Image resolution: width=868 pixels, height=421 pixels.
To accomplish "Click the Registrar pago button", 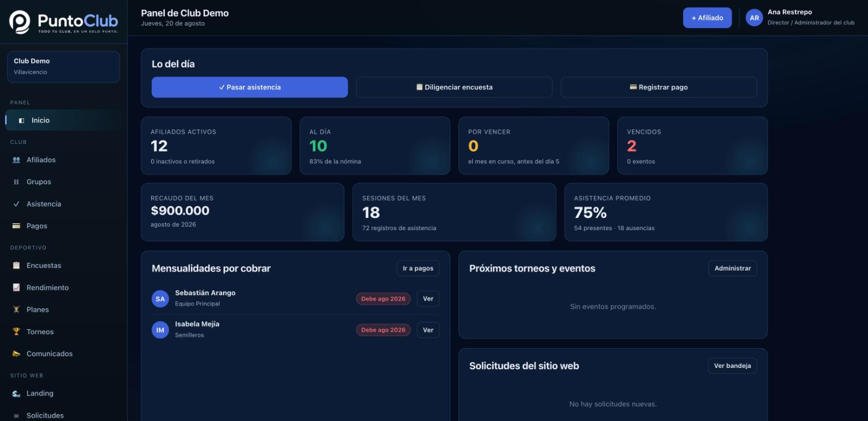I will 659,87.
